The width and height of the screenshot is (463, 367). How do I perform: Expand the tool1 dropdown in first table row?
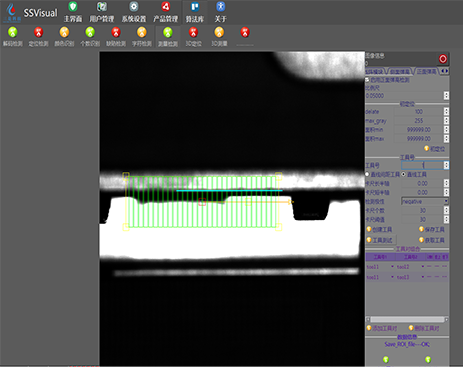point(392,267)
